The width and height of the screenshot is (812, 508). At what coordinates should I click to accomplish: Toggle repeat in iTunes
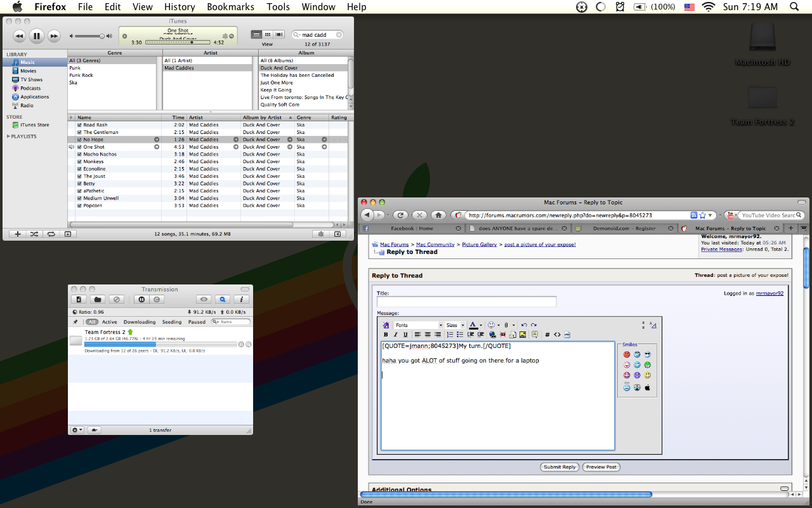tap(51, 234)
